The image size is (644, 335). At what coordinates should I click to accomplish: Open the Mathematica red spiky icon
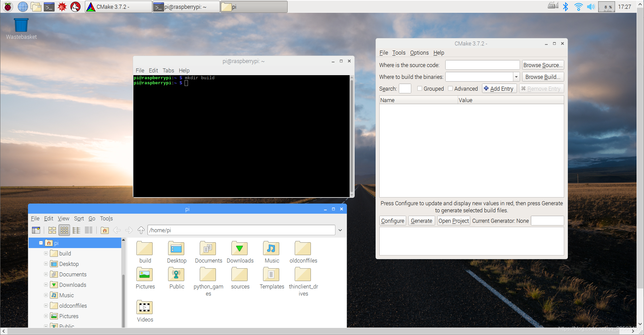62,7
